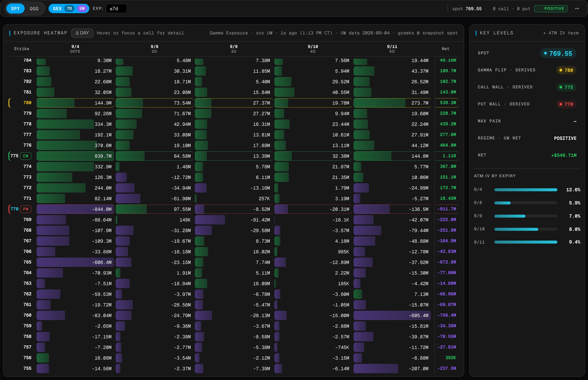The image size is (588, 380).
Task: Switch to the QQQ ticker
Action: [x=34, y=9]
